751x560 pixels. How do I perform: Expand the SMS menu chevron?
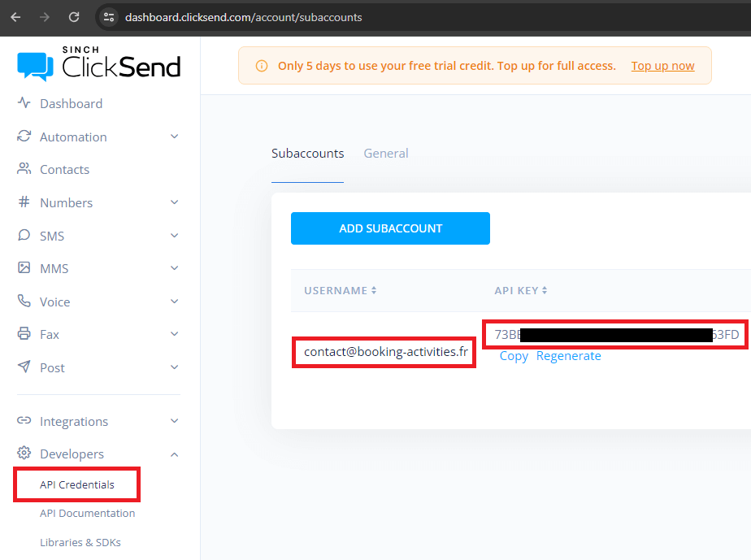coord(174,235)
